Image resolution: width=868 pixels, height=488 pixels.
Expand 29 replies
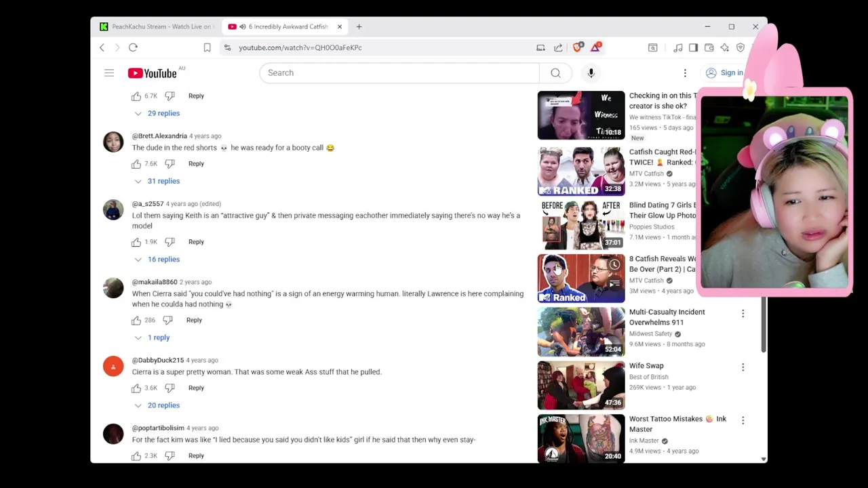click(157, 113)
